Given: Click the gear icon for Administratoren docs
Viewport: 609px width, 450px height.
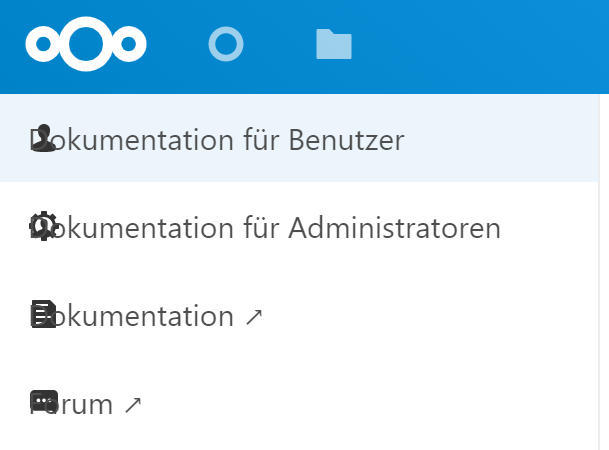Looking at the screenshot, I should click(x=44, y=226).
